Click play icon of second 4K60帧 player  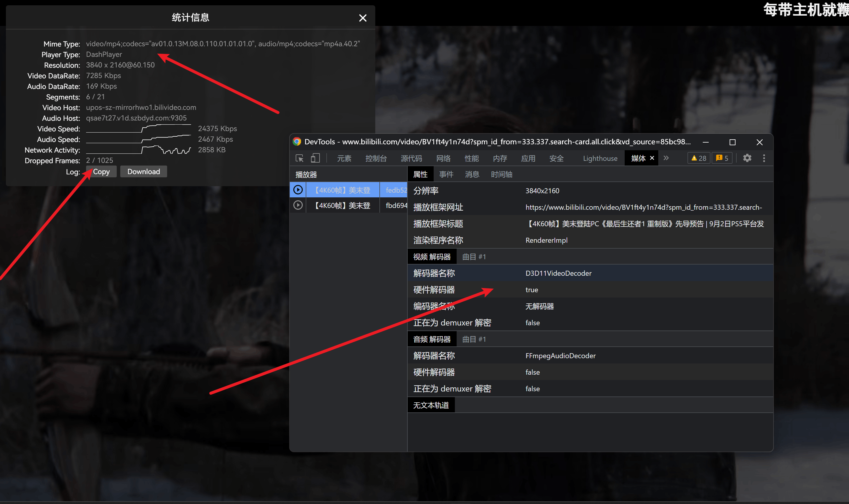tap(298, 206)
